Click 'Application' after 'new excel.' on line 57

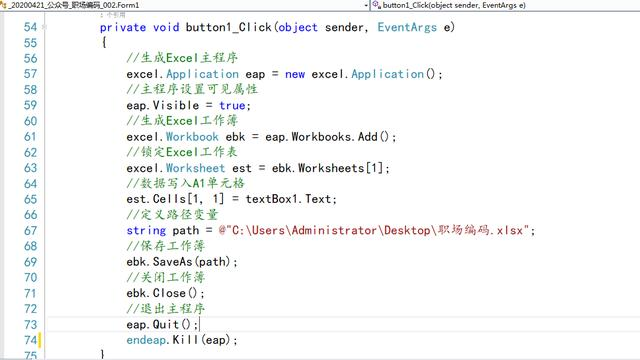point(387,74)
